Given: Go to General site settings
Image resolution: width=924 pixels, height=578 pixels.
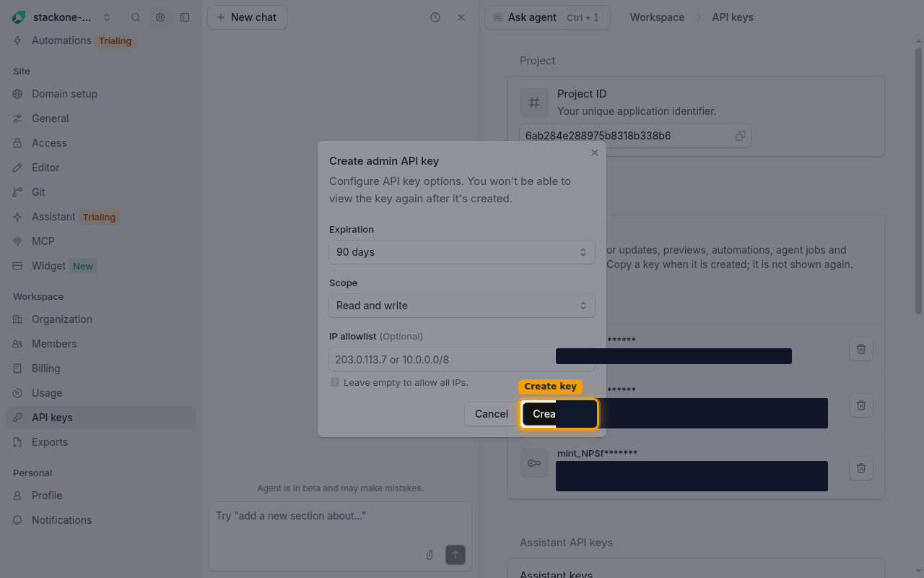Looking at the screenshot, I should [x=101, y=118].
